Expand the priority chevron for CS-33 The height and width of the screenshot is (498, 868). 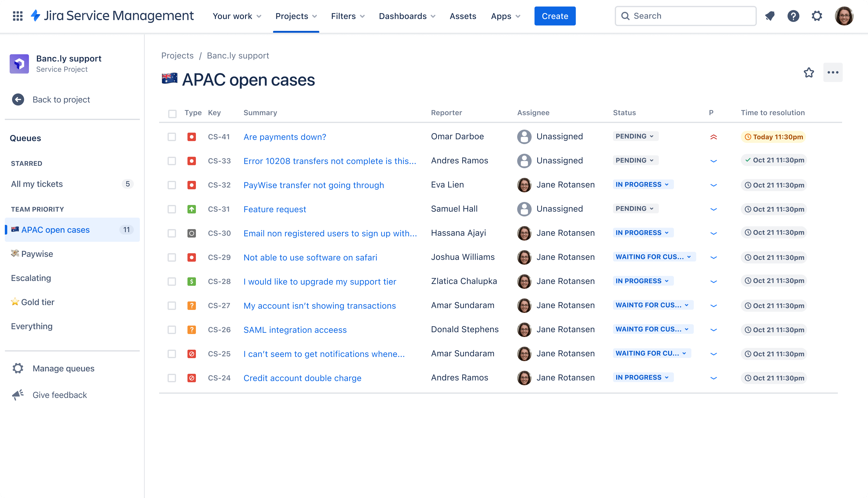pos(714,161)
